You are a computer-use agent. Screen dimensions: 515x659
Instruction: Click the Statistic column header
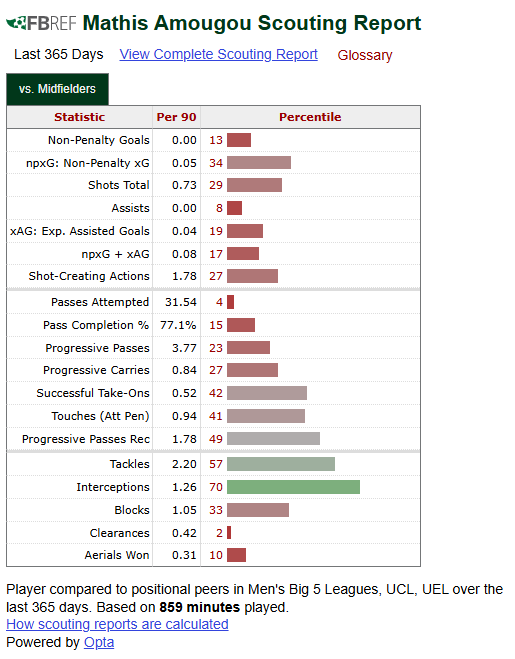click(x=79, y=117)
